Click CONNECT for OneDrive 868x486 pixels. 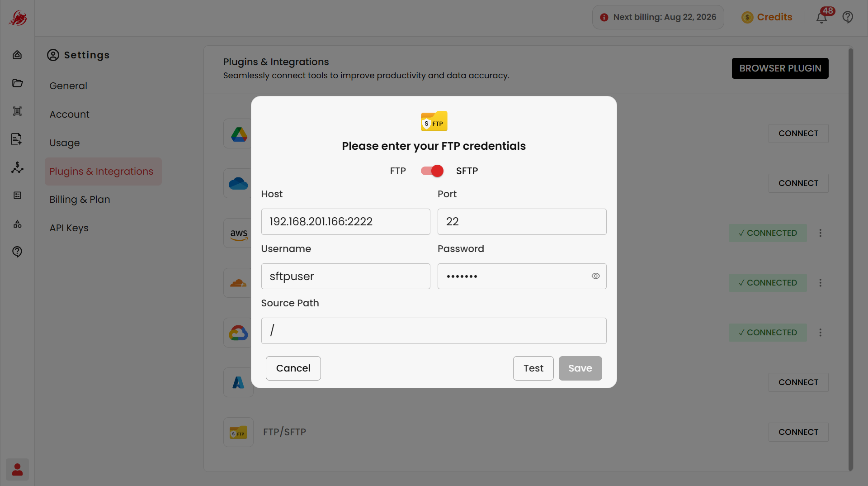coord(798,183)
